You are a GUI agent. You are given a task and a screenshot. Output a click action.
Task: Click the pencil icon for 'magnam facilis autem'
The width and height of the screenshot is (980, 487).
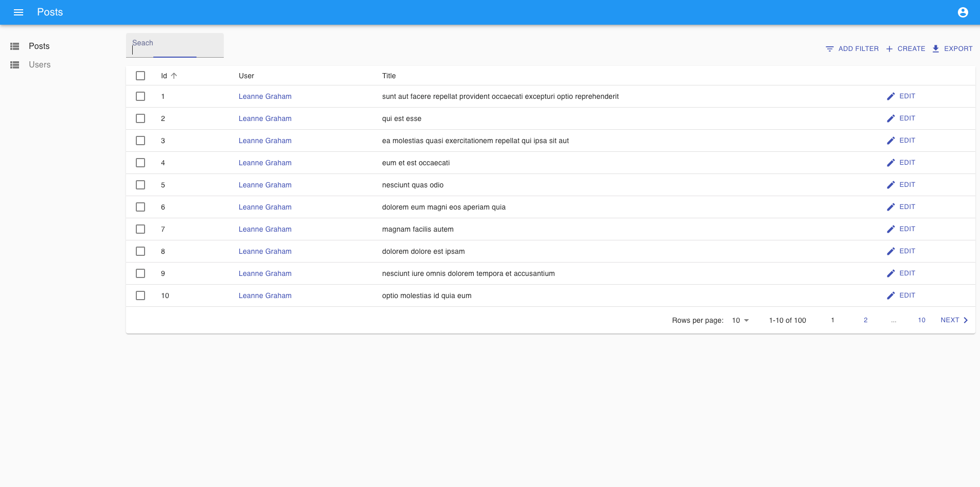[x=891, y=229]
